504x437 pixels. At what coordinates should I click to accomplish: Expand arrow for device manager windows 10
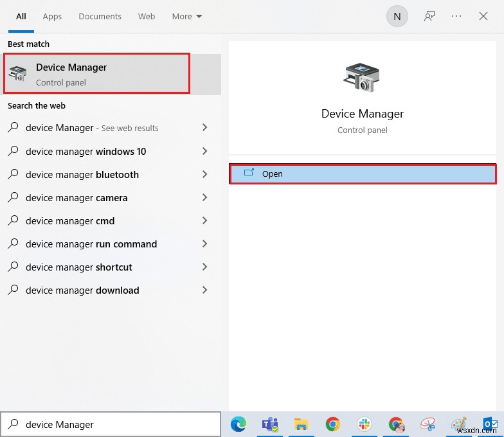tap(204, 151)
